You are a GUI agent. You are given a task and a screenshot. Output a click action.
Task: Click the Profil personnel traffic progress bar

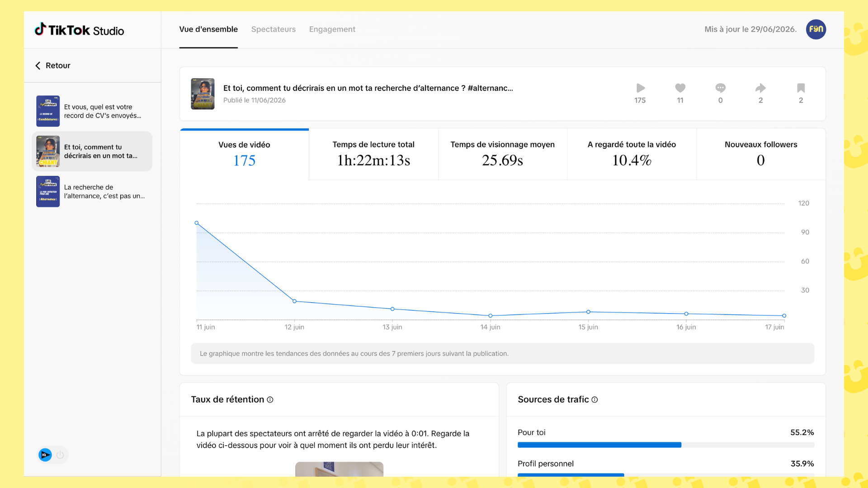point(666,475)
